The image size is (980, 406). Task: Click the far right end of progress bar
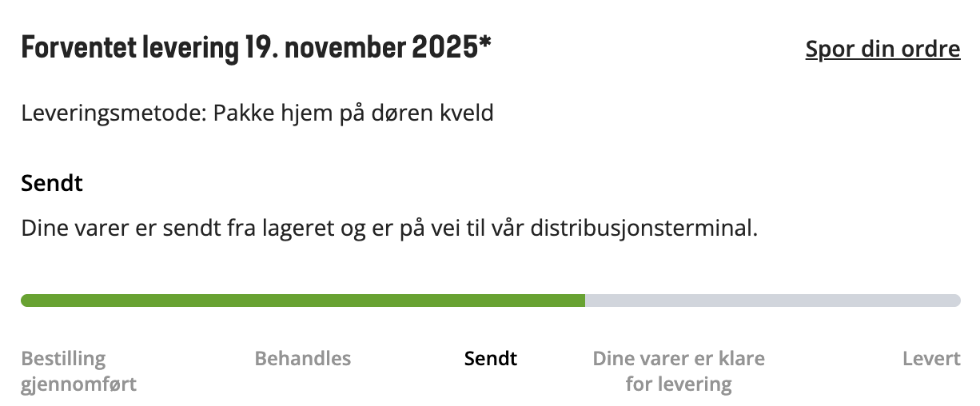click(956, 301)
